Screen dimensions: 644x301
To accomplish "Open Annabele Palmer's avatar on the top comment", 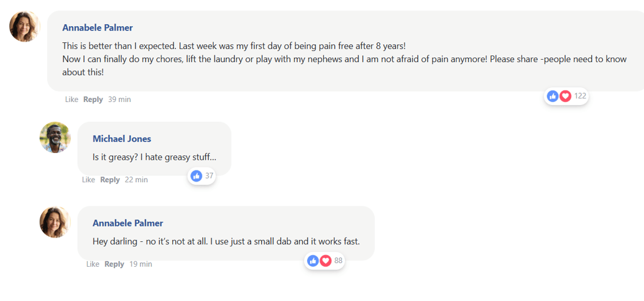I will tap(25, 26).
